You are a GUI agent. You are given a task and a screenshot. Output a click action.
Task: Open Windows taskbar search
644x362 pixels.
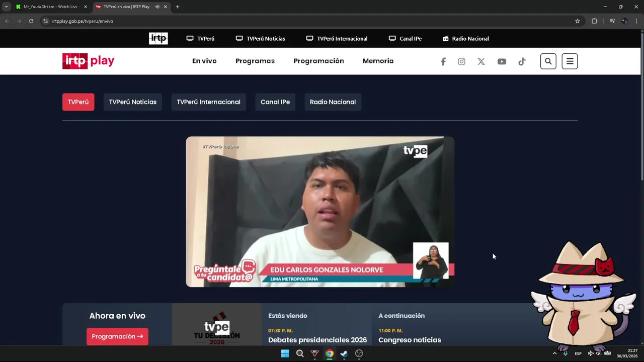(x=300, y=353)
